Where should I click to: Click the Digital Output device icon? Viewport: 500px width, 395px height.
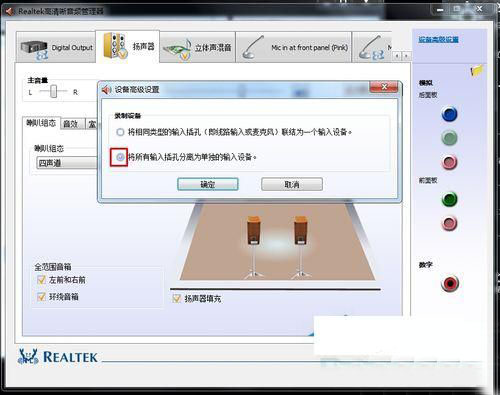click(34, 49)
